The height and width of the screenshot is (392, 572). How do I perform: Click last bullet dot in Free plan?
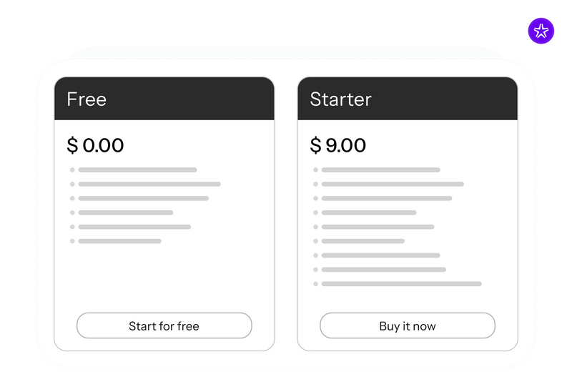72,241
